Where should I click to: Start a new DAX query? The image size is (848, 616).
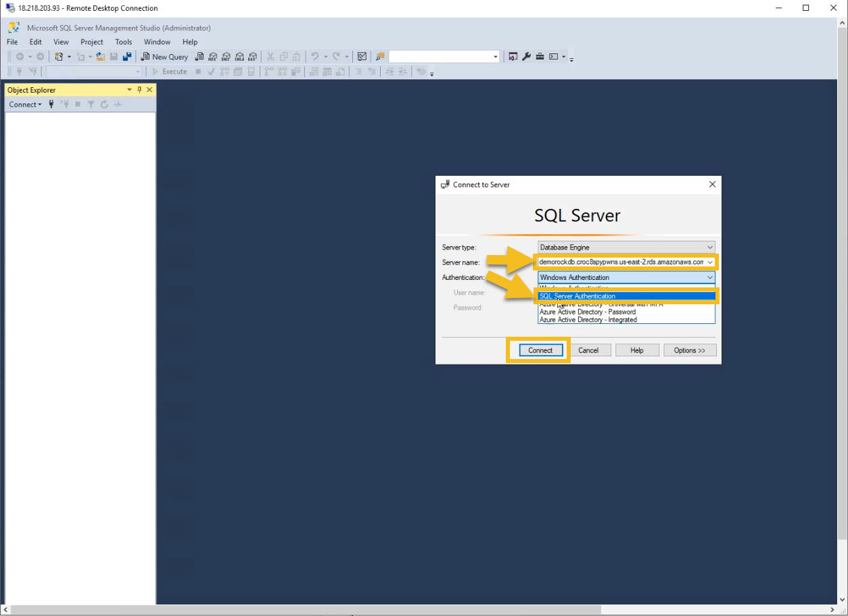point(252,57)
